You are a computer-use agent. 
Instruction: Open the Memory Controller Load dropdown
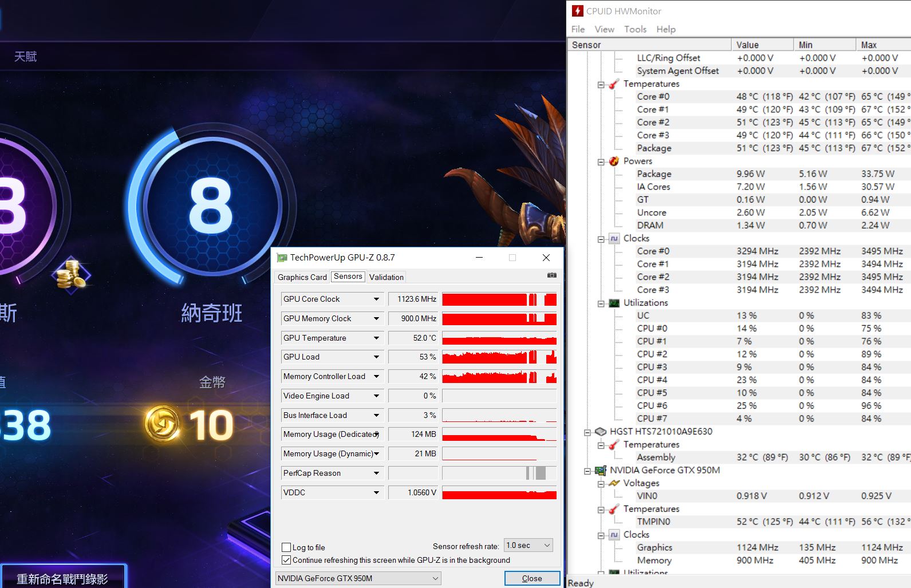click(x=376, y=376)
